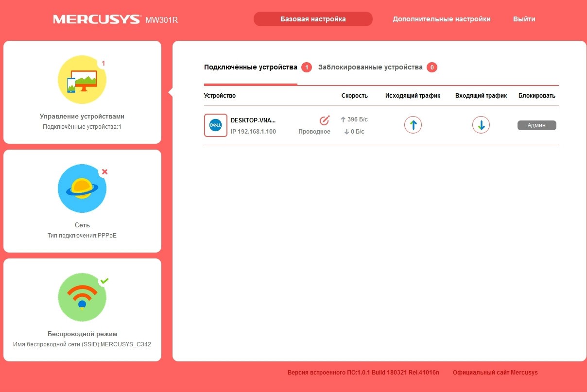The image size is (587, 392).
Task: Click the edit pencil icon for DESKTOP-VNA
Action: click(x=324, y=120)
